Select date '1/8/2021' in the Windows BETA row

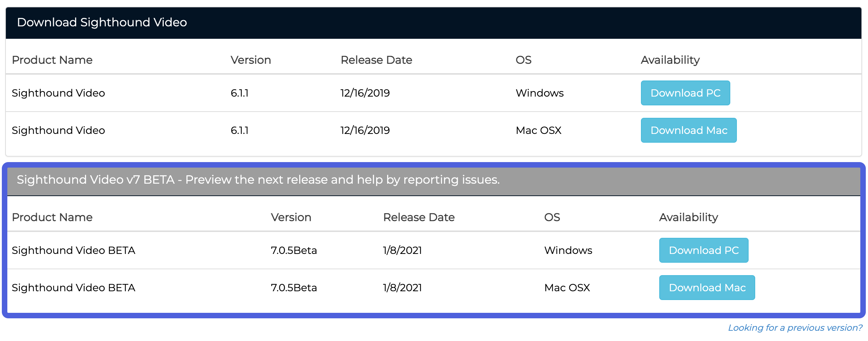pos(403,251)
